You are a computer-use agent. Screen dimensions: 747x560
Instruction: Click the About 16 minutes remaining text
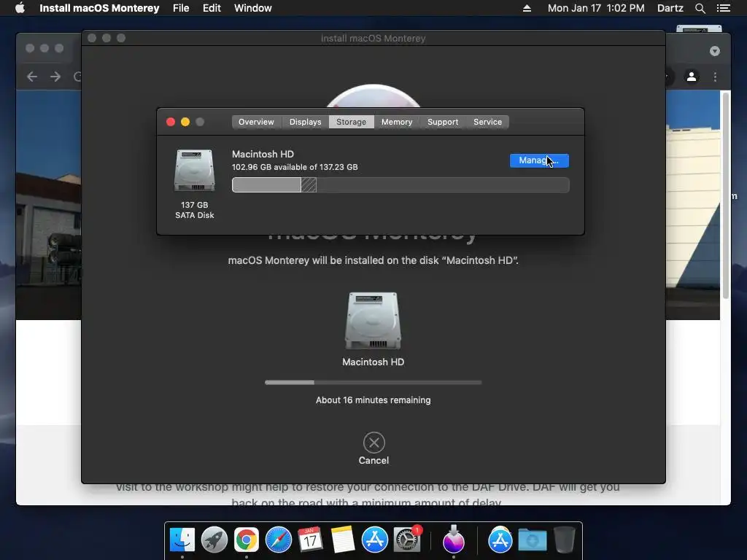(x=373, y=400)
